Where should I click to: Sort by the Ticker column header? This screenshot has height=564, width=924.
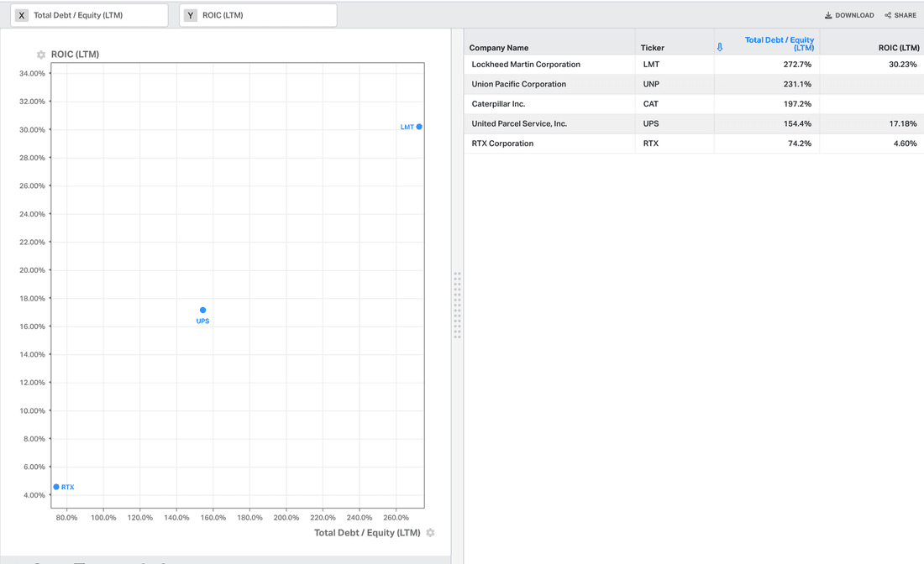[653, 48]
